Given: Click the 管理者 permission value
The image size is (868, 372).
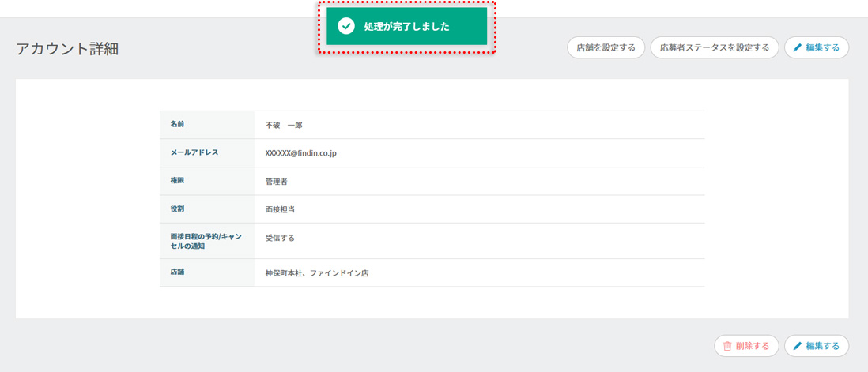Looking at the screenshot, I should [x=277, y=182].
